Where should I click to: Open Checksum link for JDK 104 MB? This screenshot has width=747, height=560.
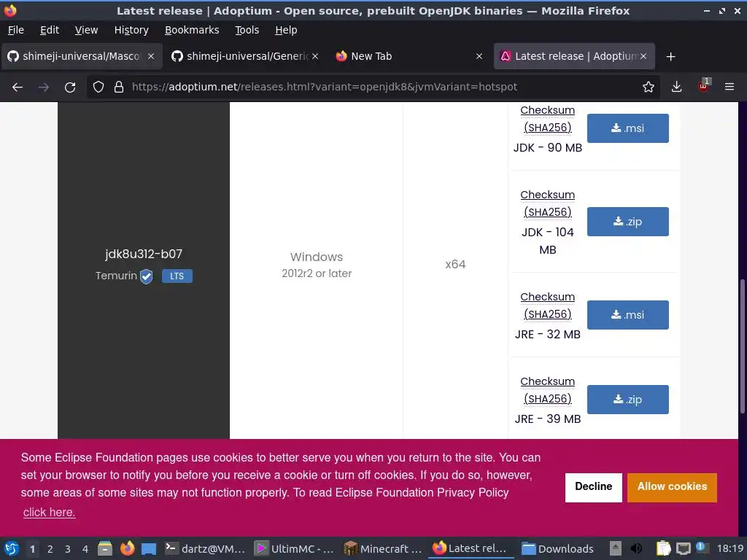(547, 203)
